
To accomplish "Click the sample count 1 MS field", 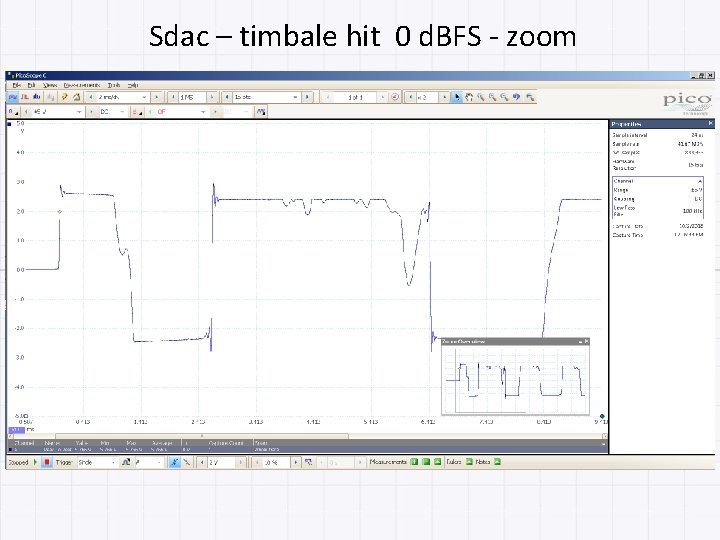I will [x=192, y=97].
